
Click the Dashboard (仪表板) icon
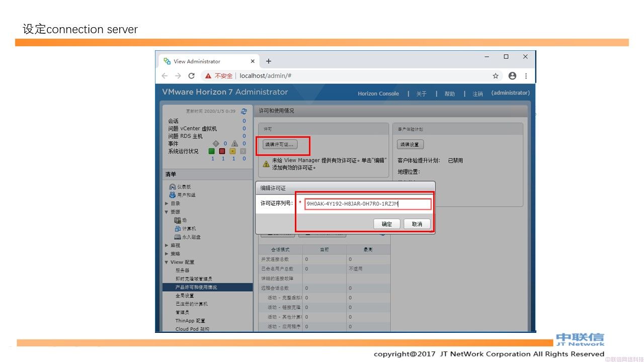[173, 187]
